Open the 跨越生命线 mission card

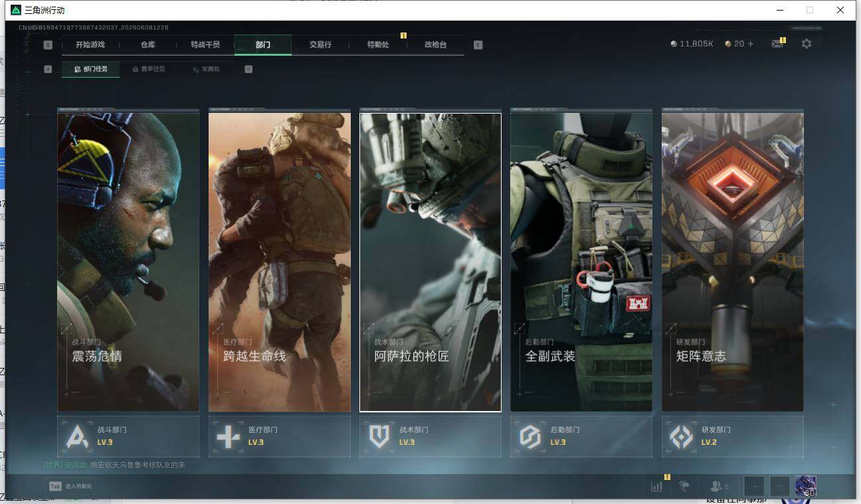point(280,262)
